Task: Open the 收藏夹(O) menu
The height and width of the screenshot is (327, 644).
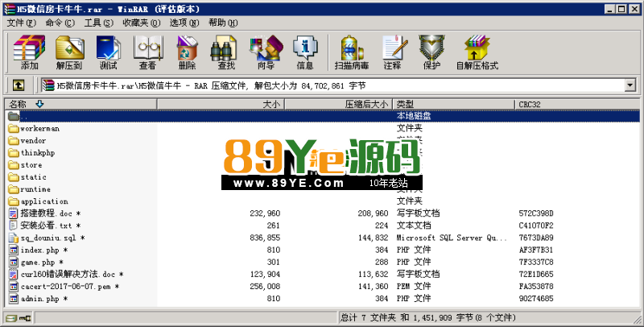Action: (x=142, y=23)
